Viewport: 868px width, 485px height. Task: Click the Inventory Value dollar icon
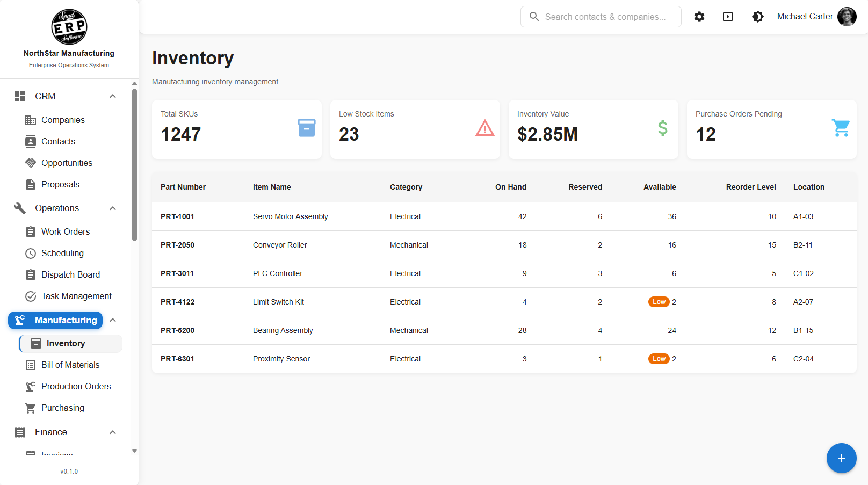click(x=663, y=128)
